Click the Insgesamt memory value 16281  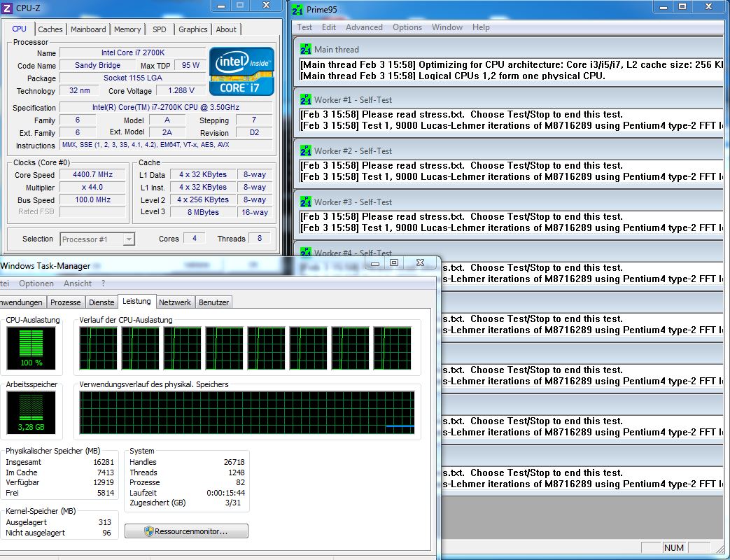click(x=104, y=462)
